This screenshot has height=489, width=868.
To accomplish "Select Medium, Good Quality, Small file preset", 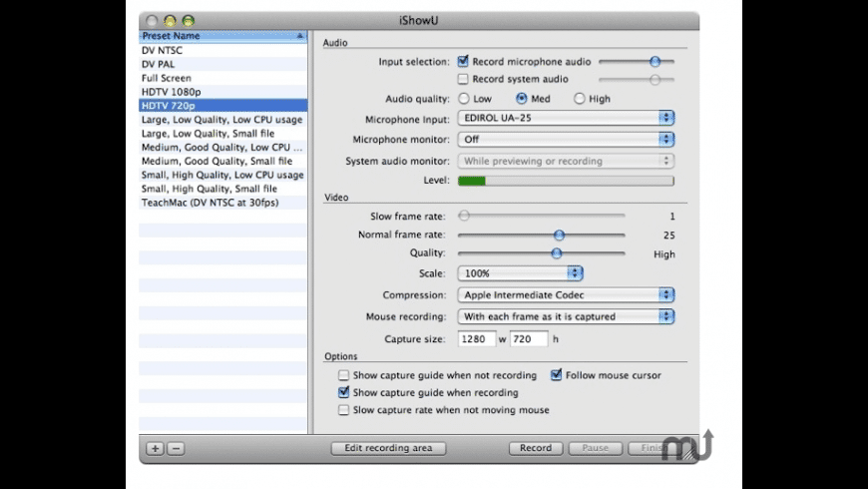I will coord(223,161).
